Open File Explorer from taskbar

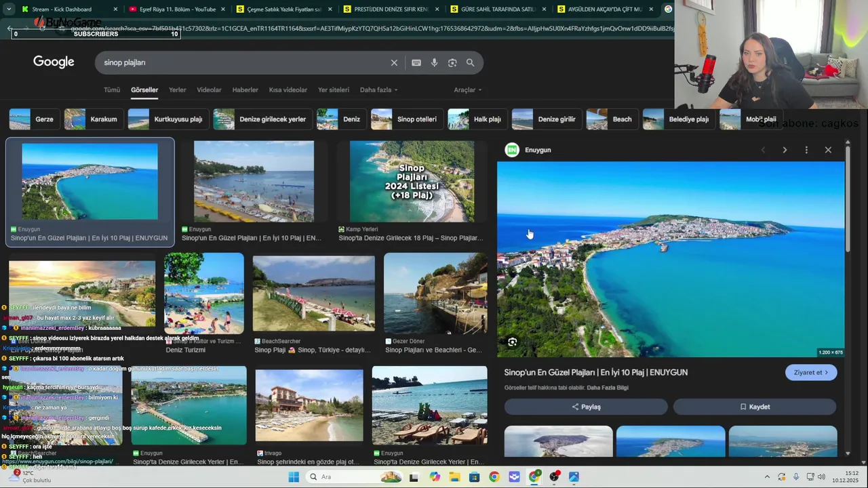[x=454, y=477]
